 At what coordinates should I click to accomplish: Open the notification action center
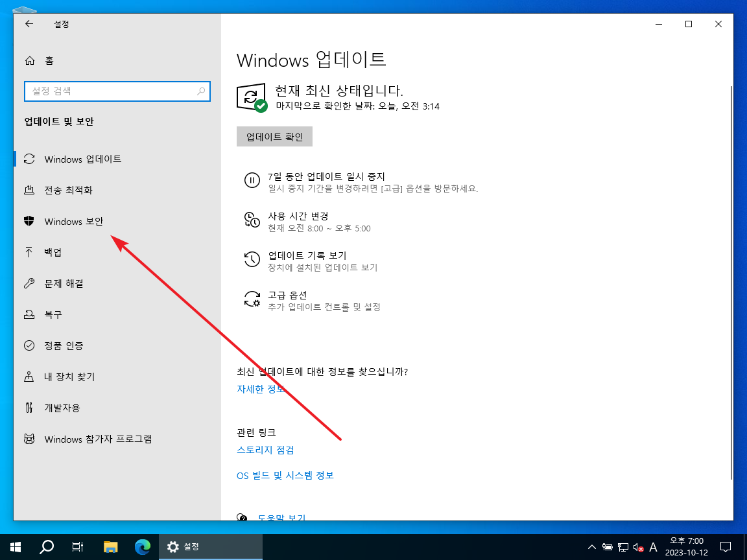pos(726,546)
